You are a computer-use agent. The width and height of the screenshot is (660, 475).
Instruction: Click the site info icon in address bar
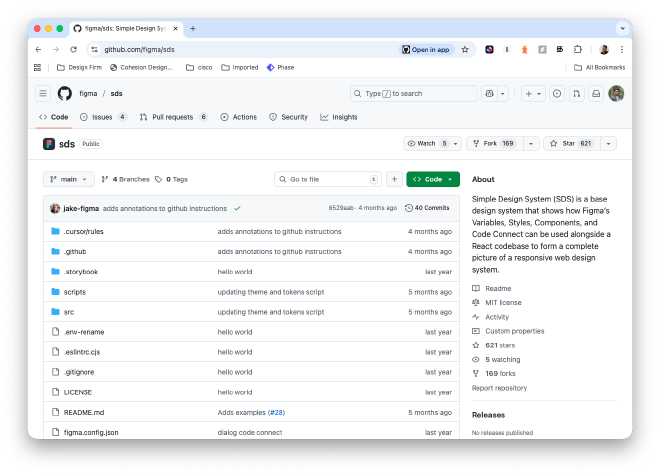pos(95,50)
